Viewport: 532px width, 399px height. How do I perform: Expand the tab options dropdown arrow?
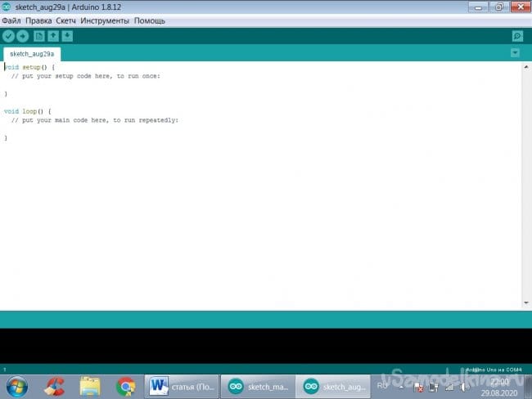(x=515, y=52)
